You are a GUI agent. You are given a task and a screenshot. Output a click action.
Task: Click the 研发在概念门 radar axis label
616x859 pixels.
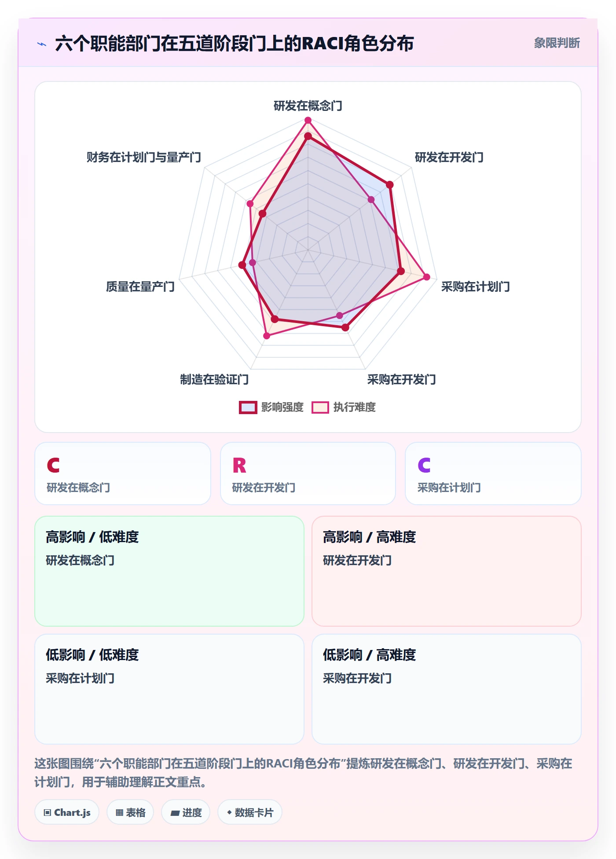coord(308,106)
